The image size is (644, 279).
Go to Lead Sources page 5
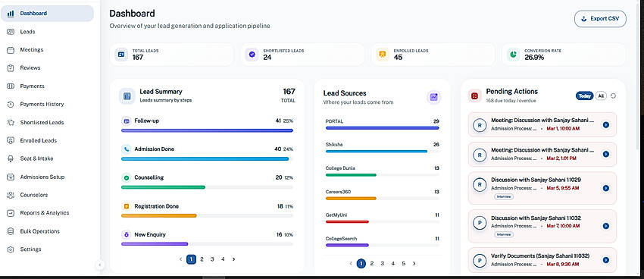point(403,264)
